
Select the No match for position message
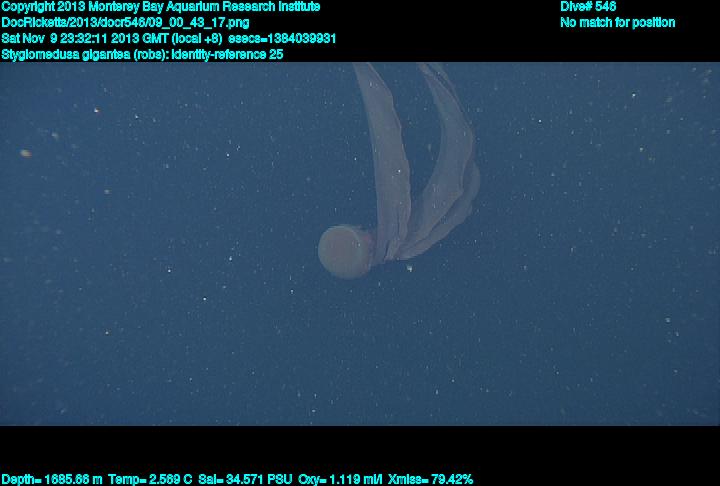coord(617,22)
